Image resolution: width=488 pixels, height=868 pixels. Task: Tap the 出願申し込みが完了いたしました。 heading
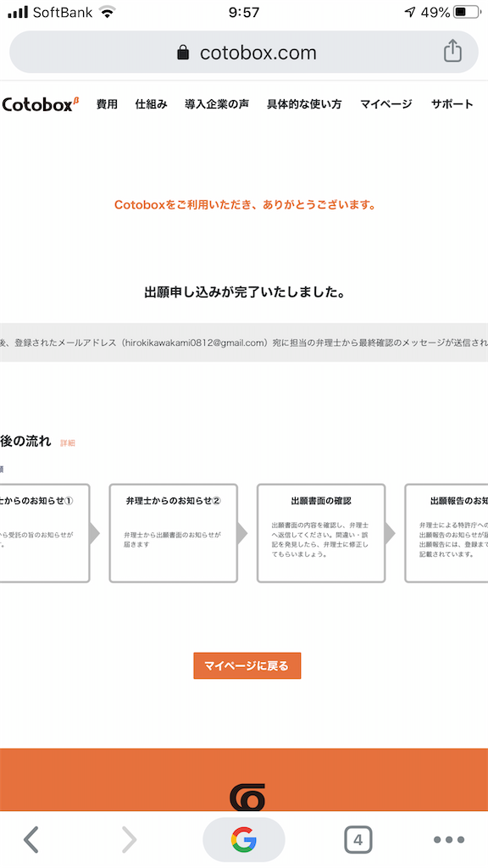(x=245, y=292)
